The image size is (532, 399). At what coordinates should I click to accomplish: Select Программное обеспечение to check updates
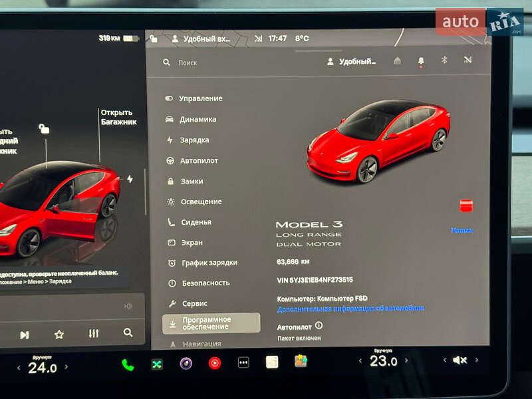click(x=206, y=323)
